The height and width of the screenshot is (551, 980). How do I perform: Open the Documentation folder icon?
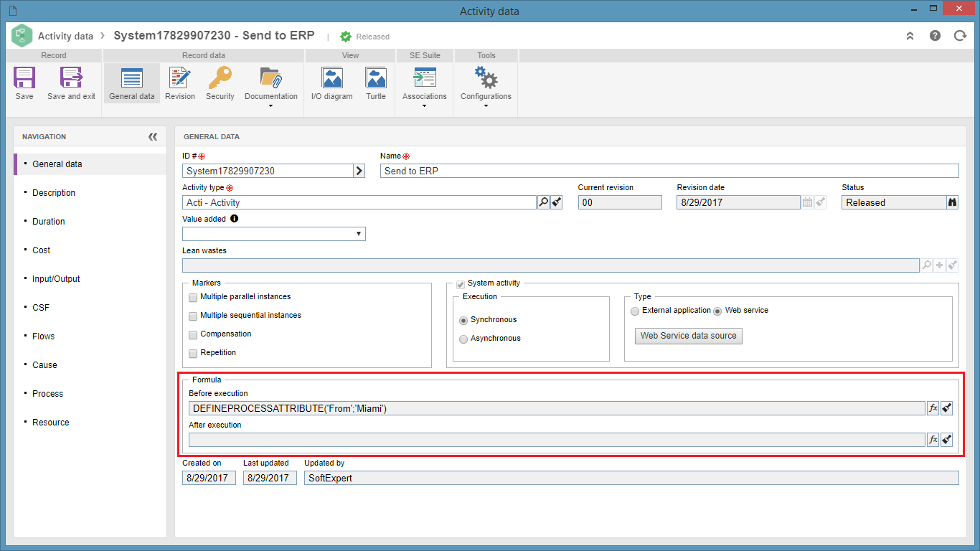pos(270,77)
